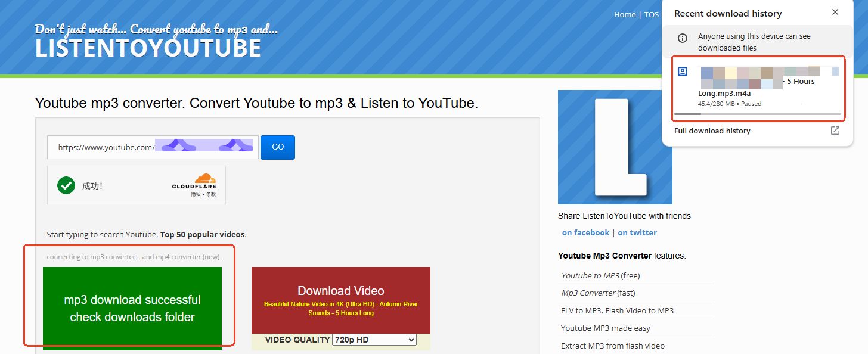Viewport: 868px width, 354px height.
Task: Open the VIDEO QUALITY dropdown showing 720p HD
Action: (x=374, y=340)
